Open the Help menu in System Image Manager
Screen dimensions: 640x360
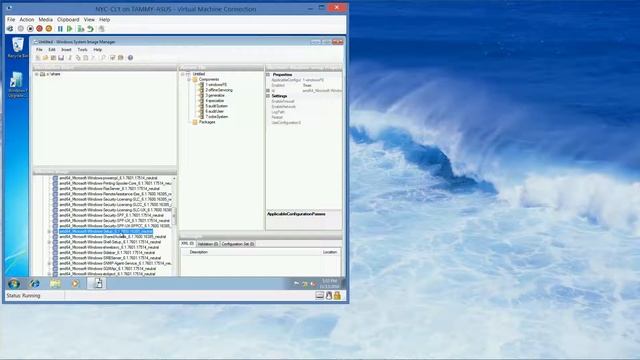click(98, 49)
